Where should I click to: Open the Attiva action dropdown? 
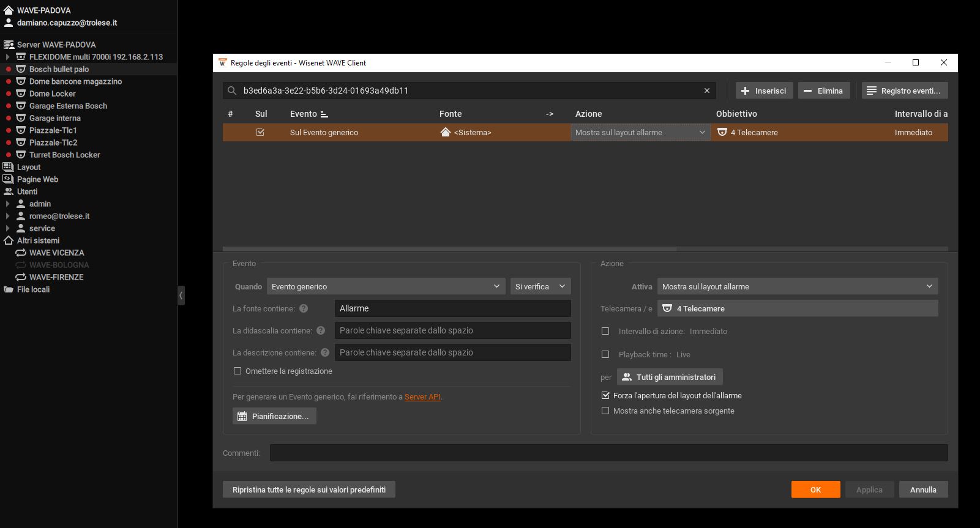coord(798,286)
